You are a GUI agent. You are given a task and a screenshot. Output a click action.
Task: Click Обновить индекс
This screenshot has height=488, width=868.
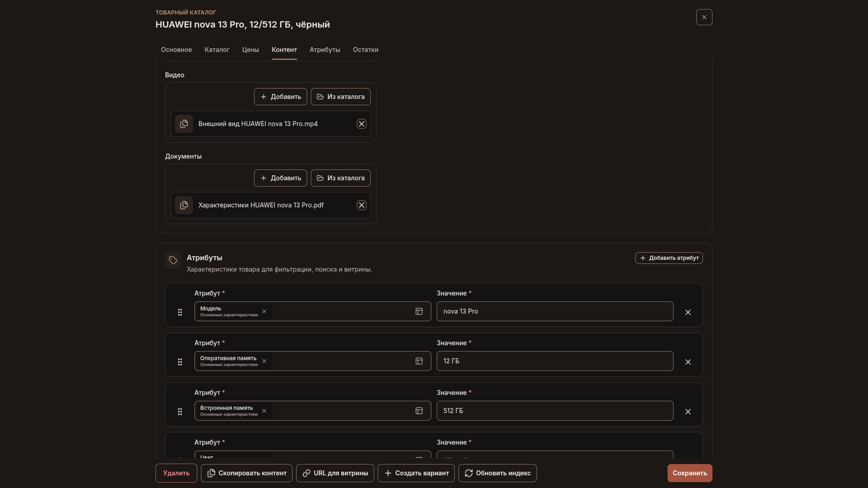click(498, 473)
